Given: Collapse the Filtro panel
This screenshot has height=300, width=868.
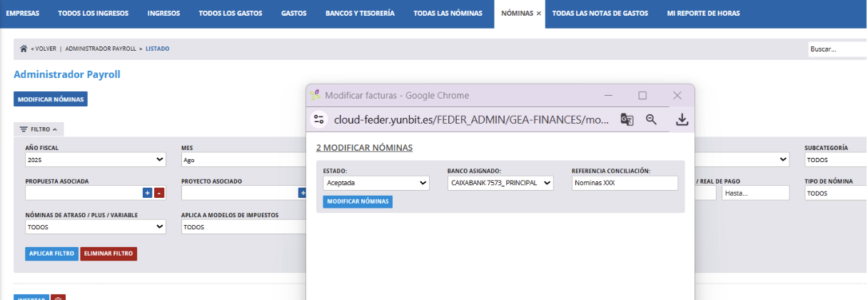Looking at the screenshot, I should (39, 129).
